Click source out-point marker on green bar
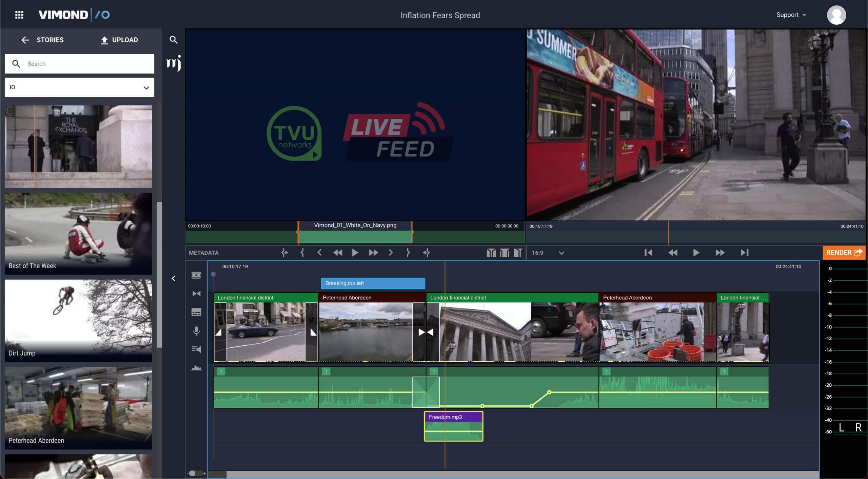This screenshot has width=868, height=479. tap(412, 232)
